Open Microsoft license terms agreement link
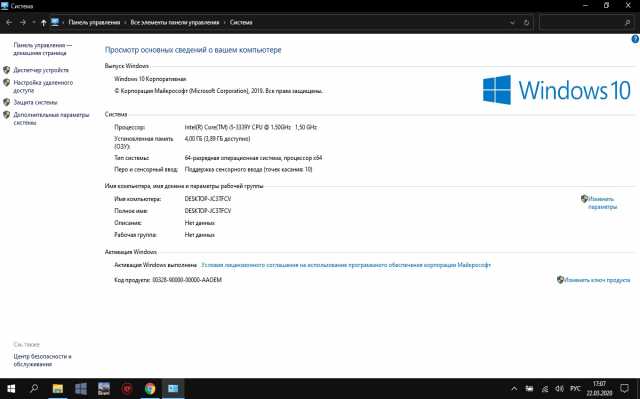This screenshot has height=399, width=640. click(x=346, y=265)
